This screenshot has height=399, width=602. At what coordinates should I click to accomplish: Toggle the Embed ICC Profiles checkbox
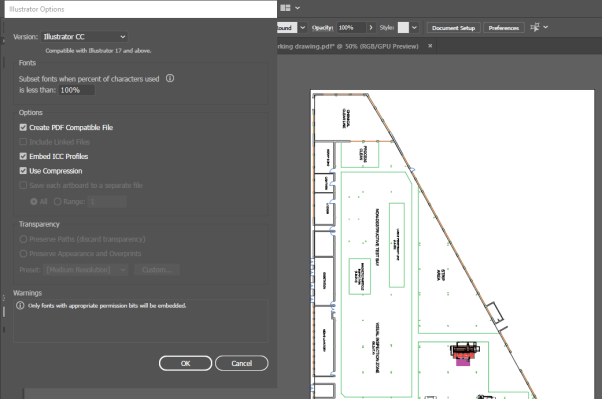pos(23,156)
